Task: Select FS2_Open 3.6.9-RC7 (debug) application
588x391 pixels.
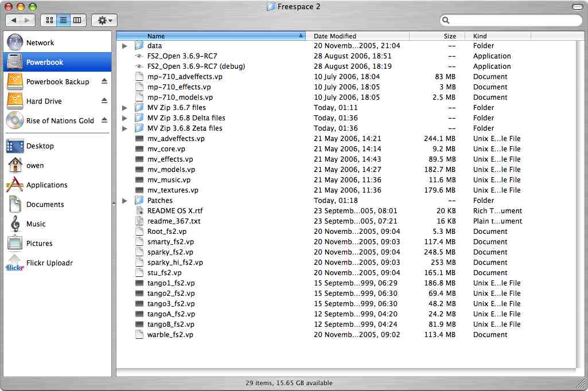Action: point(196,67)
